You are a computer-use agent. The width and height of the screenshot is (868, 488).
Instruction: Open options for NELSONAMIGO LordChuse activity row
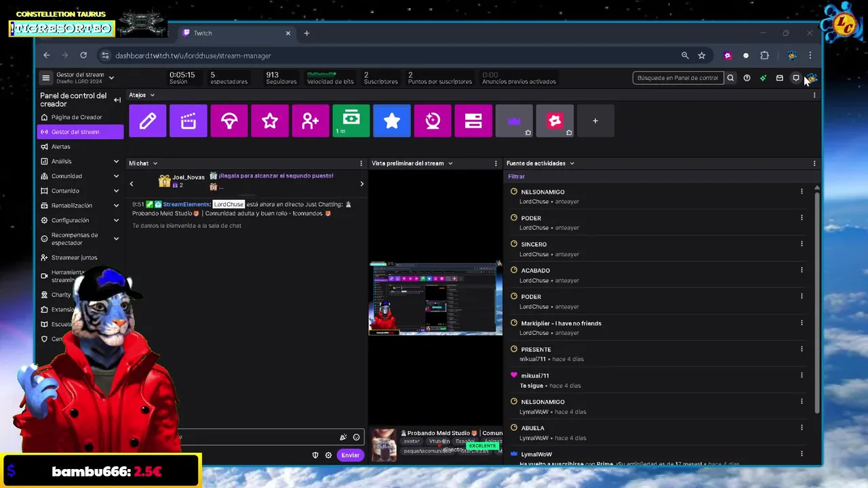(802, 192)
